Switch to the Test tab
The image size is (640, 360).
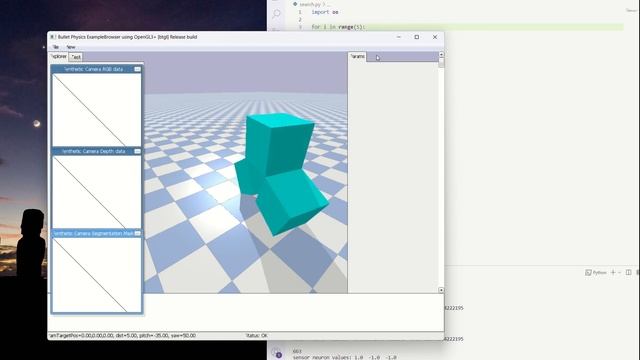pos(76,57)
